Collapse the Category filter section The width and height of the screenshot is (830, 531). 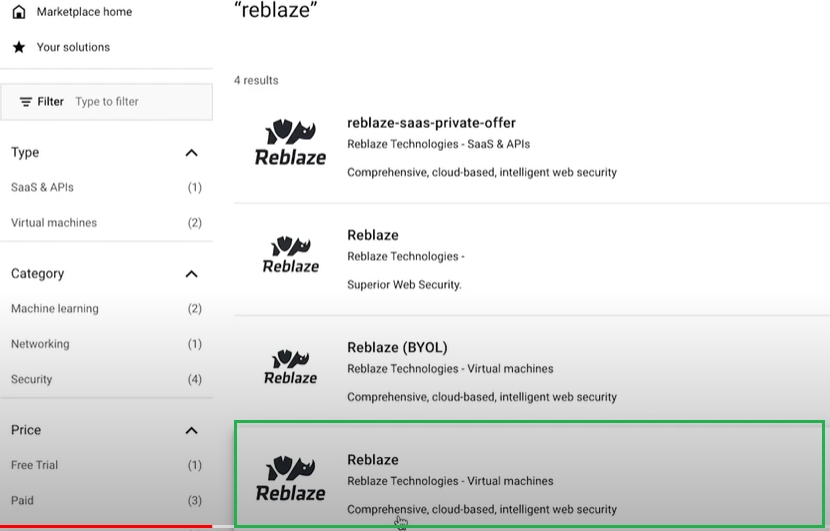192,274
